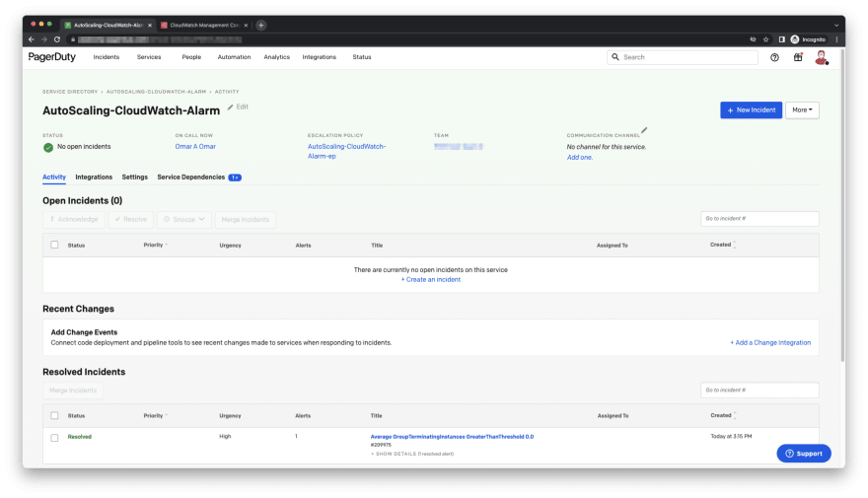868x498 pixels.
Task: Click Create an incident link
Action: point(431,279)
